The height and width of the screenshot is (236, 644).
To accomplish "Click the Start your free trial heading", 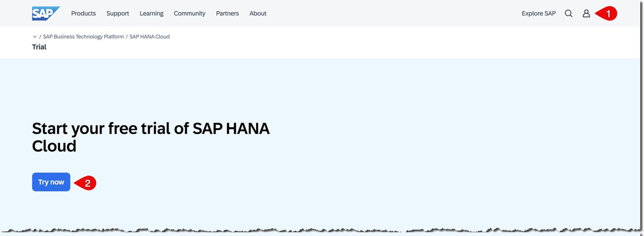I will (151, 137).
